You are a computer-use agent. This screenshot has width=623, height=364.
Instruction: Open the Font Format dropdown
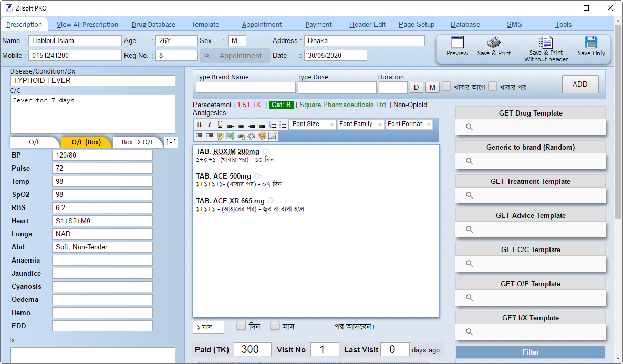tap(409, 124)
